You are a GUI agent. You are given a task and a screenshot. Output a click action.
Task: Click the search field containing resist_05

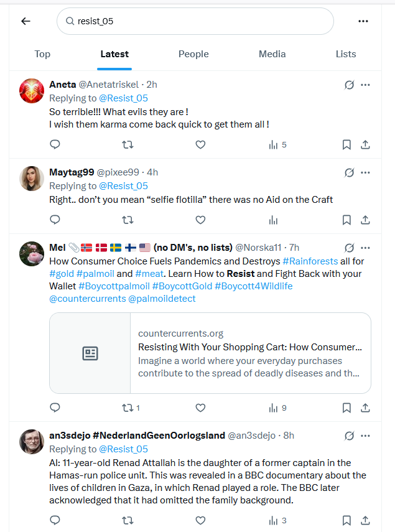(195, 21)
